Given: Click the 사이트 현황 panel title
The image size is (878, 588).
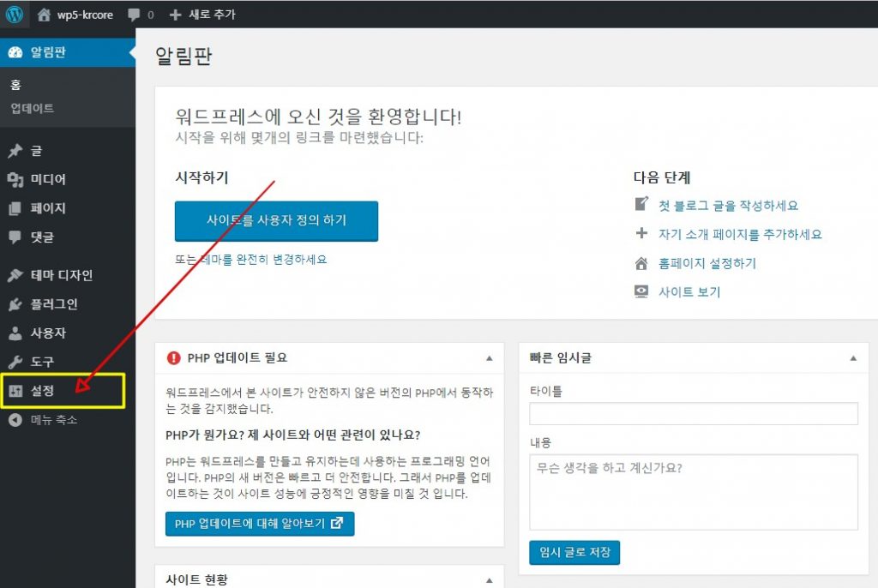Looking at the screenshot, I should click(x=196, y=579).
